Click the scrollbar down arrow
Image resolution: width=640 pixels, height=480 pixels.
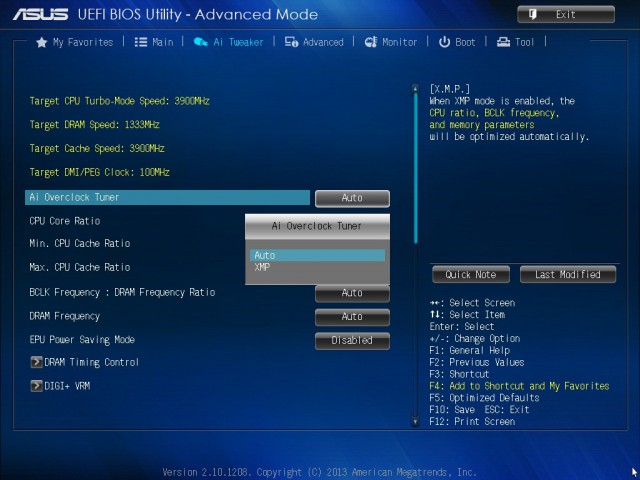(415, 422)
